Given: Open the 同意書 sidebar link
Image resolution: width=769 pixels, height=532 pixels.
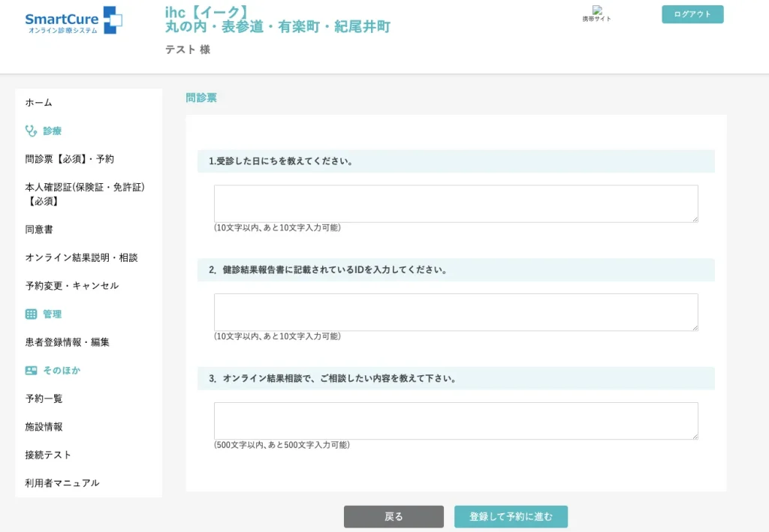Looking at the screenshot, I should tap(39, 230).
